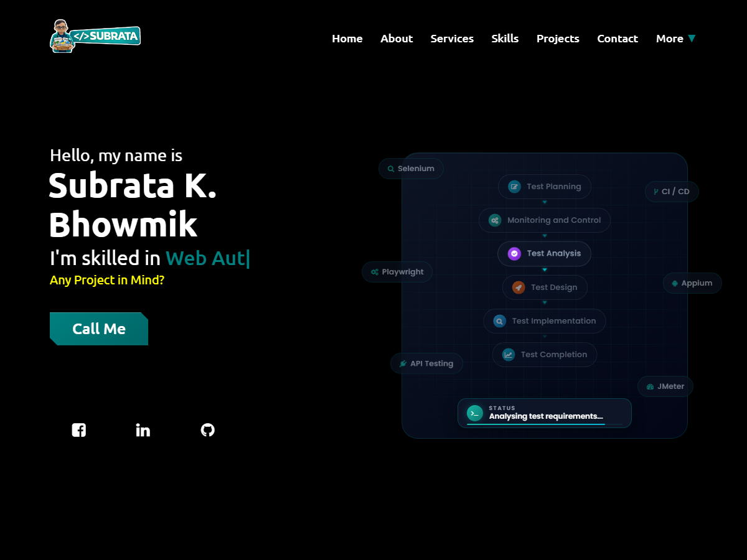Click the purple Test Analysis check icon
The height and width of the screenshot is (560, 747).
click(514, 254)
